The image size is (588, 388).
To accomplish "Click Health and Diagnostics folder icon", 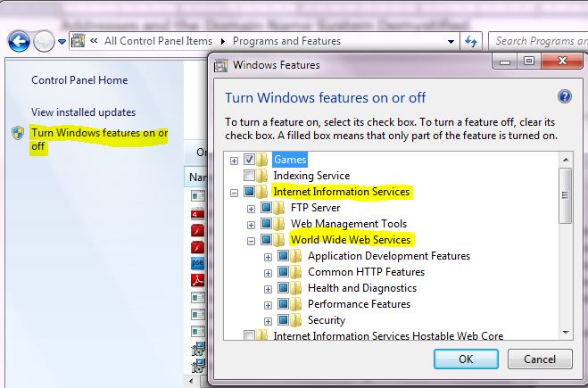I will tap(295, 289).
